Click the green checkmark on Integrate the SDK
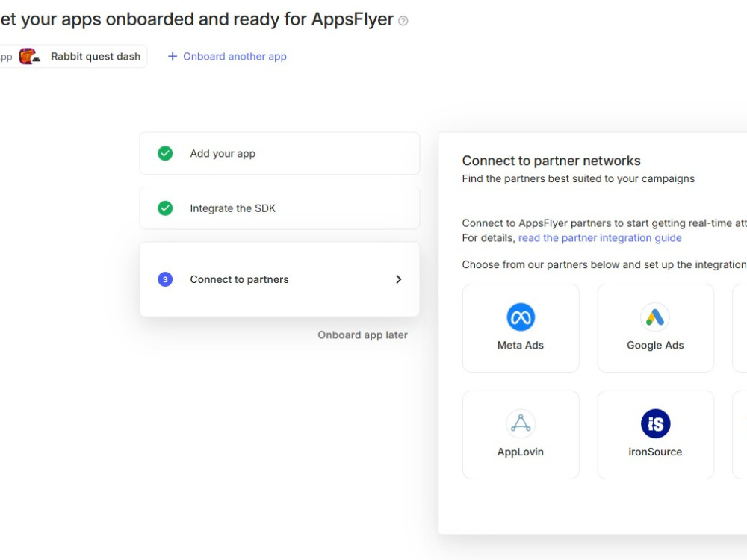 pos(165,208)
